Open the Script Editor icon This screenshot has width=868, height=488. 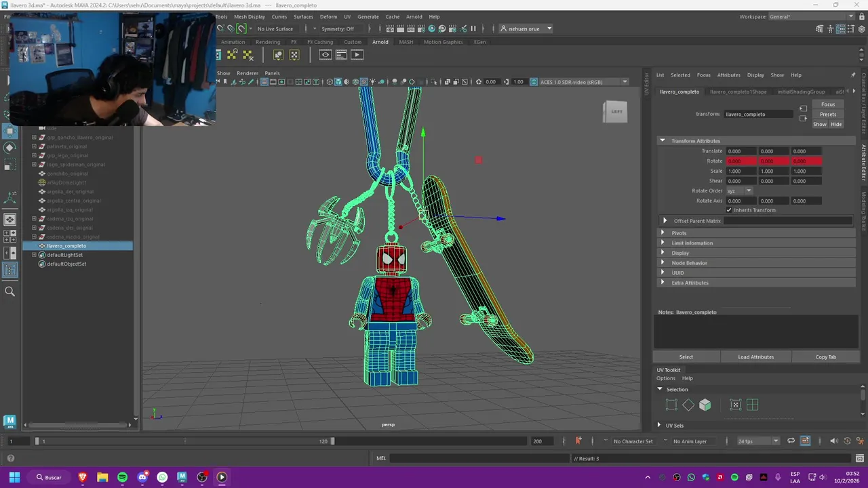[861, 459]
